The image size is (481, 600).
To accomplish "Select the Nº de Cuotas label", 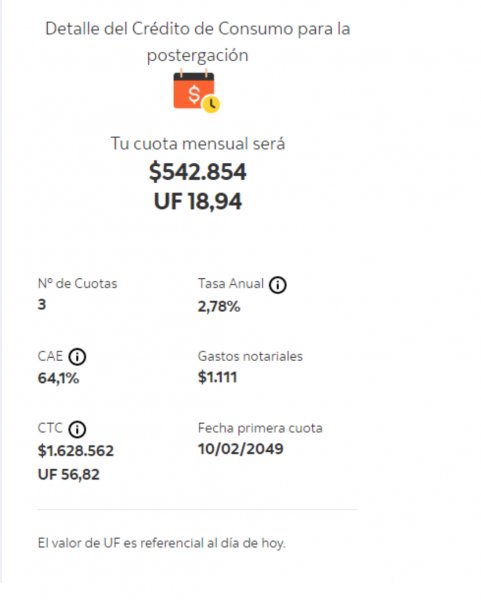I will (x=77, y=284).
